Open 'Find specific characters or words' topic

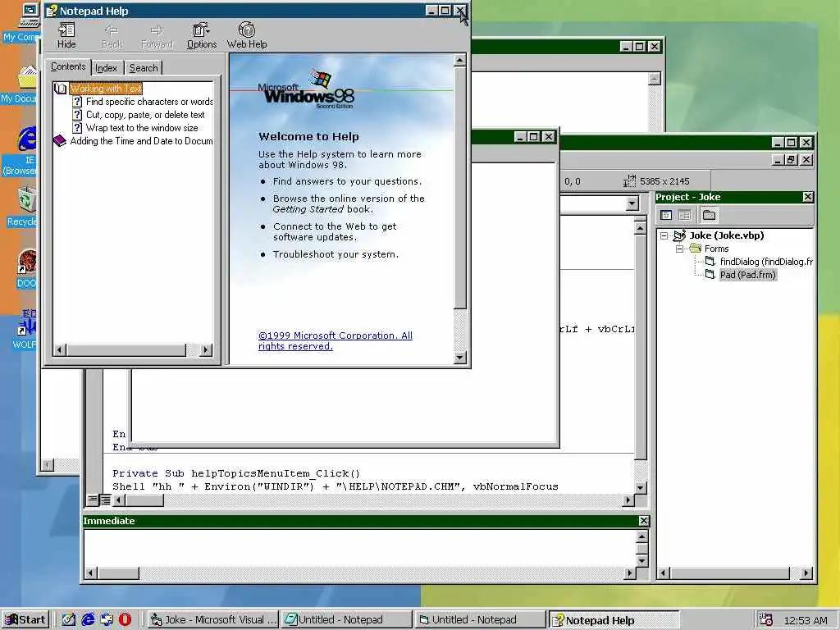pyautogui.click(x=149, y=101)
